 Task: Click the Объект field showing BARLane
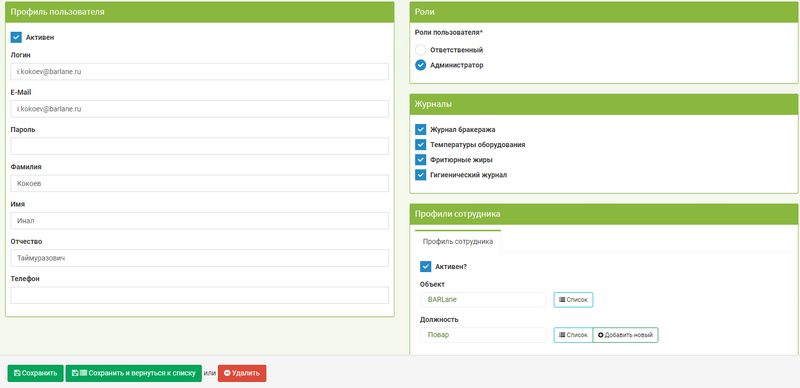(x=483, y=300)
